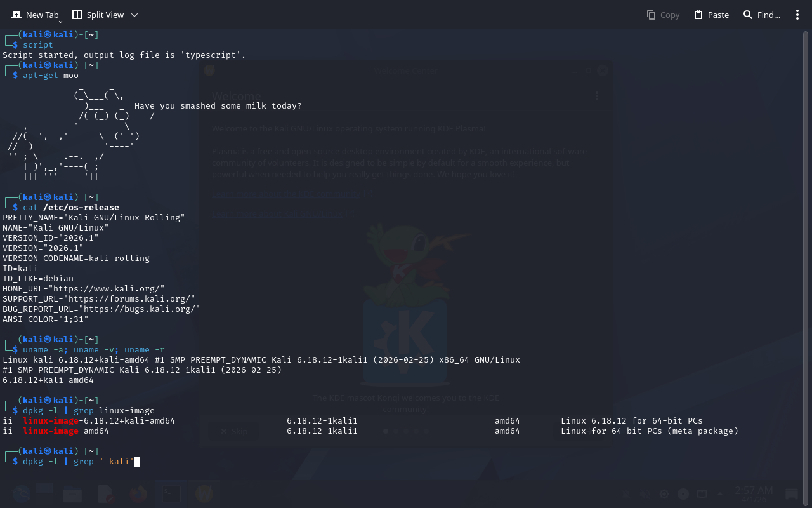The image size is (812, 508).
Task: Open the three-dot hamburger menu
Action: [797, 15]
